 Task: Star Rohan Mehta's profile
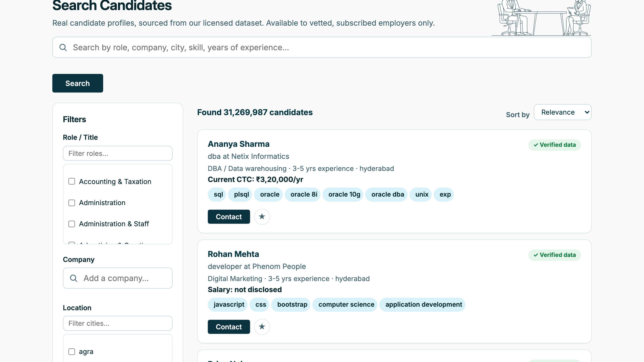[262, 327]
